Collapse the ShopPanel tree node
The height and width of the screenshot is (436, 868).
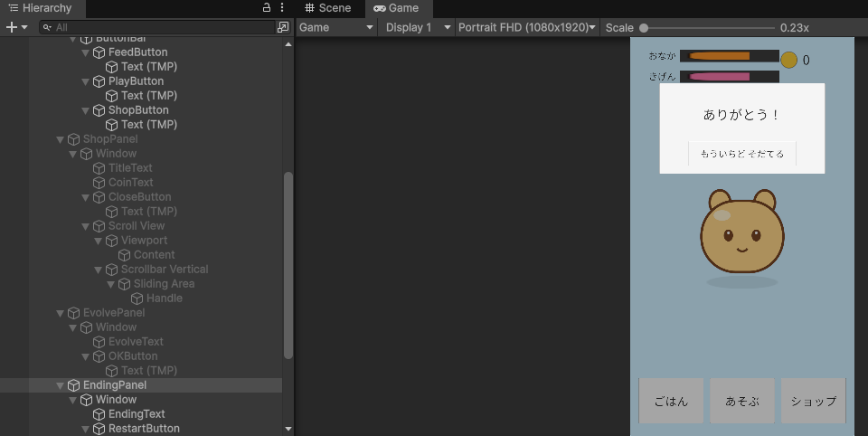[x=60, y=139]
